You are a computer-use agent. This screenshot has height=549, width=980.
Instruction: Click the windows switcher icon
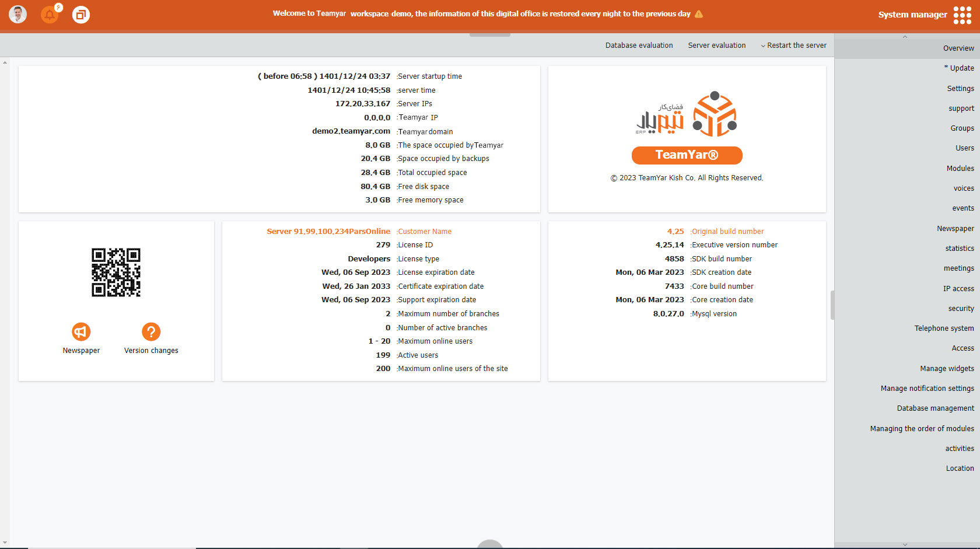81,15
